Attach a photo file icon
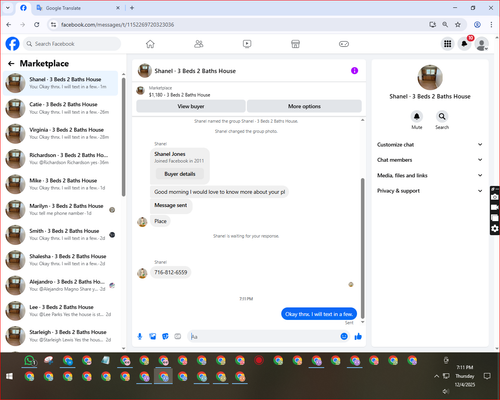500x400 pixels. pos(153,336)
